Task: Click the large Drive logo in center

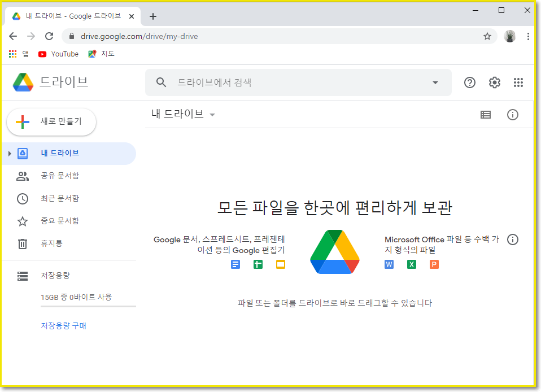Action: point(335,252)
